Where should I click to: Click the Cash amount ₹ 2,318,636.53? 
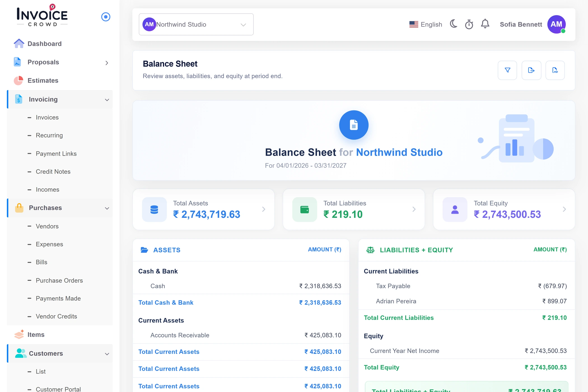coord(320,286)
